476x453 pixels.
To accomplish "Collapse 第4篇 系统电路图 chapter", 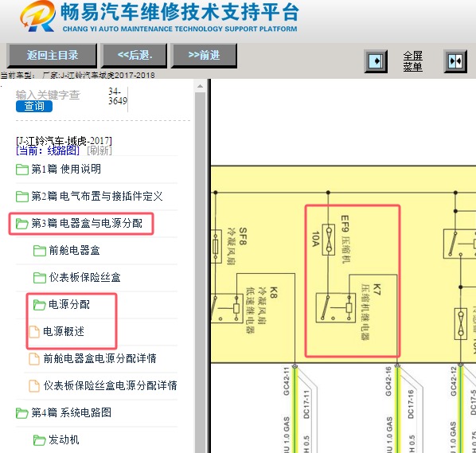I will (71, 412).
